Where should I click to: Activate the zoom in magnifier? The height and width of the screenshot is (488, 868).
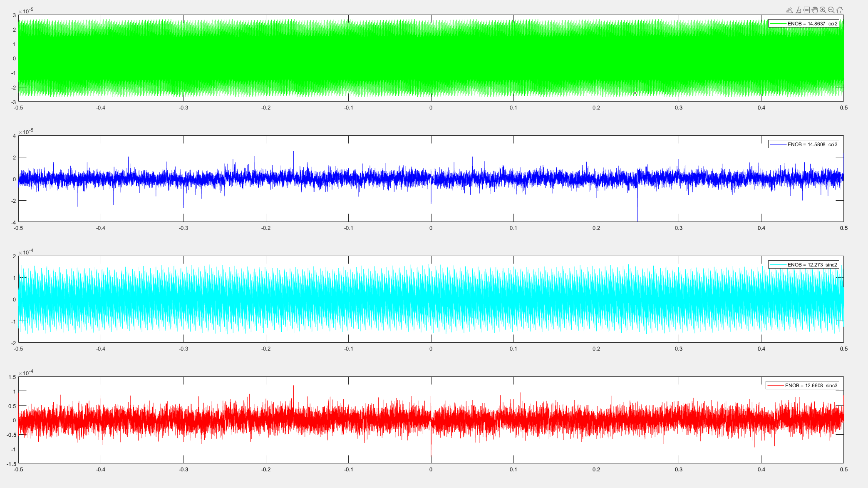(x=823, y=10)
